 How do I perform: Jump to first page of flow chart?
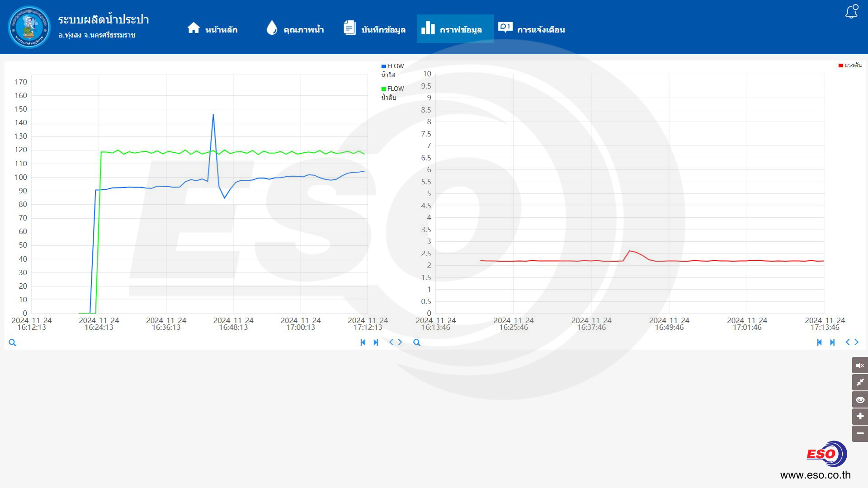[x=363, y=343]
